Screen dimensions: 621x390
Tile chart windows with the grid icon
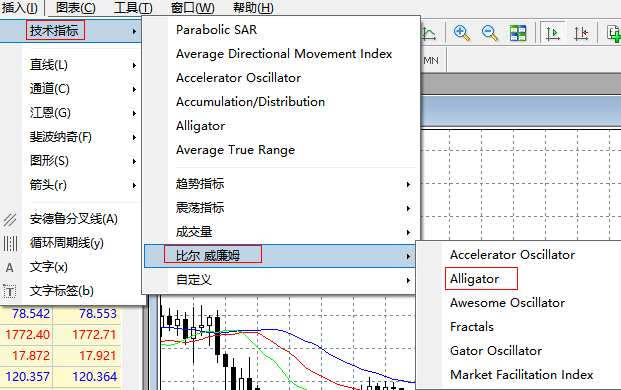coord(518,33)
